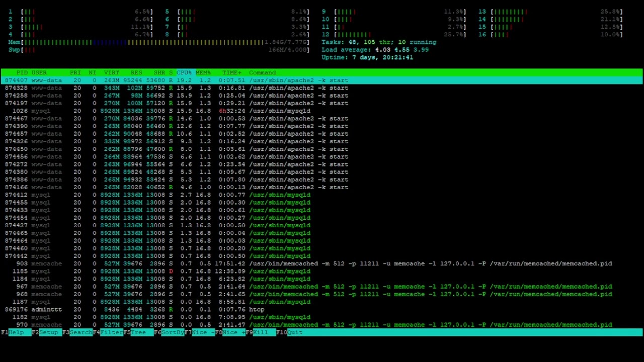This screenshot has width=644, height=362.
Task: Sort by the USER column header
Action: coord(39,72)
